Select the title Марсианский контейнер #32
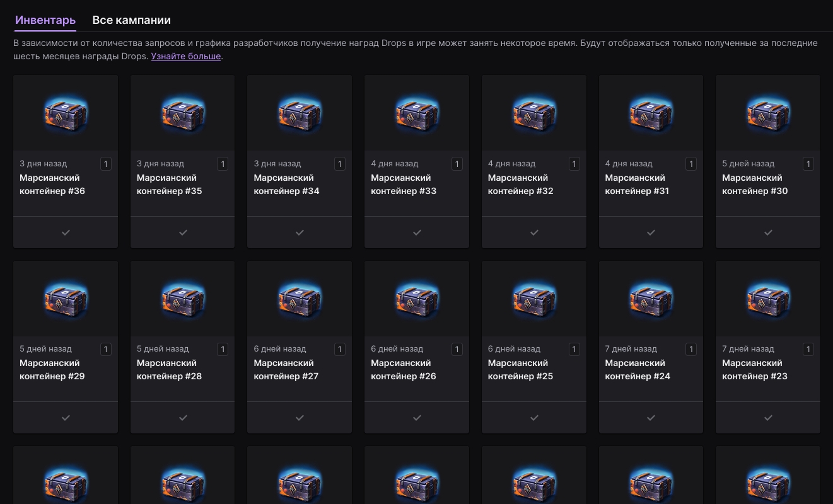 (521, 185)
